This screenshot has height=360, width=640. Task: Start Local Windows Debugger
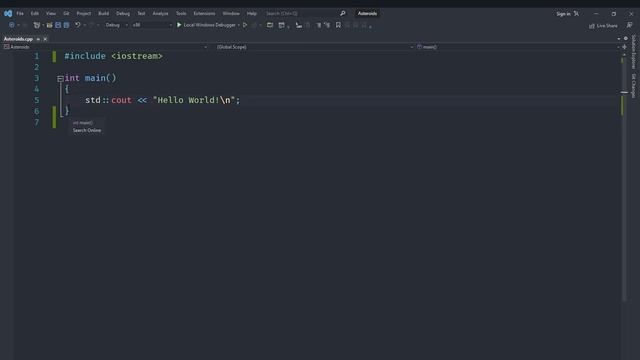[207, 25]
